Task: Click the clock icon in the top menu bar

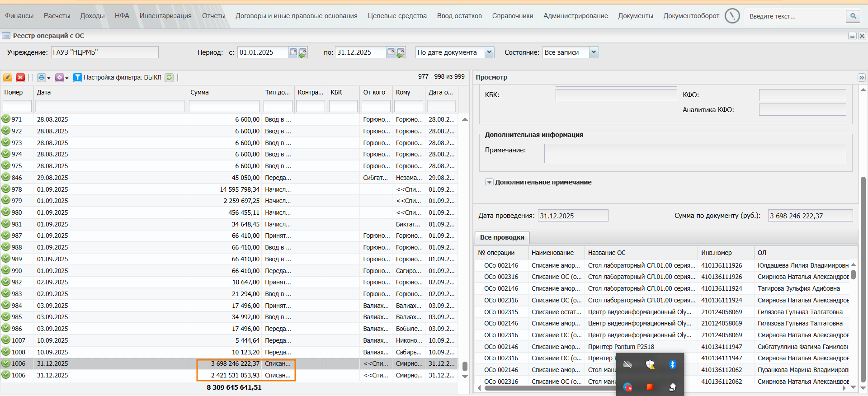Action: pyautogui.click(x=732, y=16)
